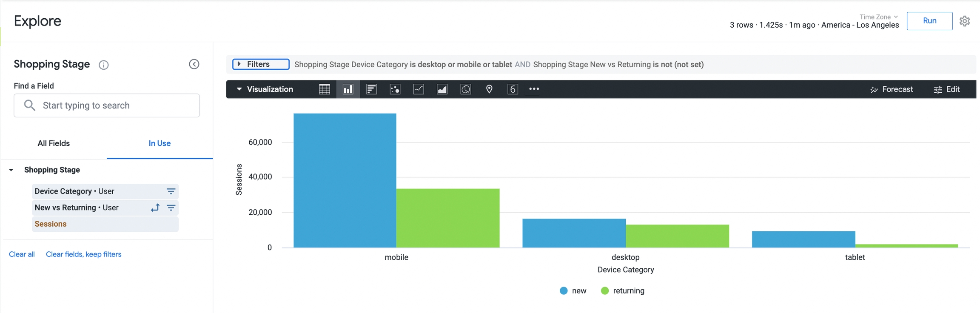Expand the Filters section
Viewport: 980px width, 313px height.
(x=260, y=64)
